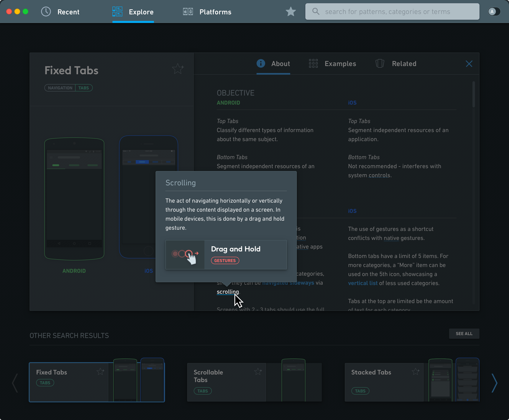Select the Android phone preview
Viewport: 509px width, 420px height.
74,199
